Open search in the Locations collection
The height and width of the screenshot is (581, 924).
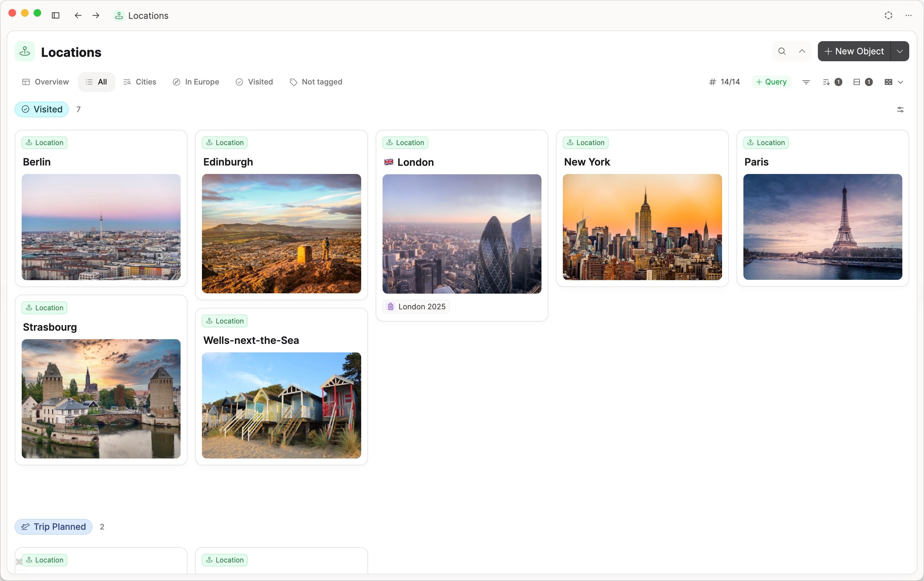tap(782, 51)
